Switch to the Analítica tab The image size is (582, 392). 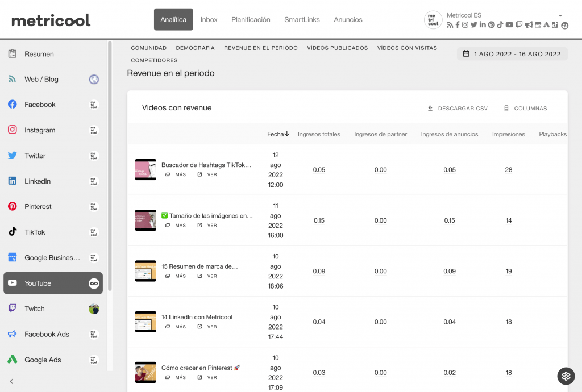click(x=173, y=20)
